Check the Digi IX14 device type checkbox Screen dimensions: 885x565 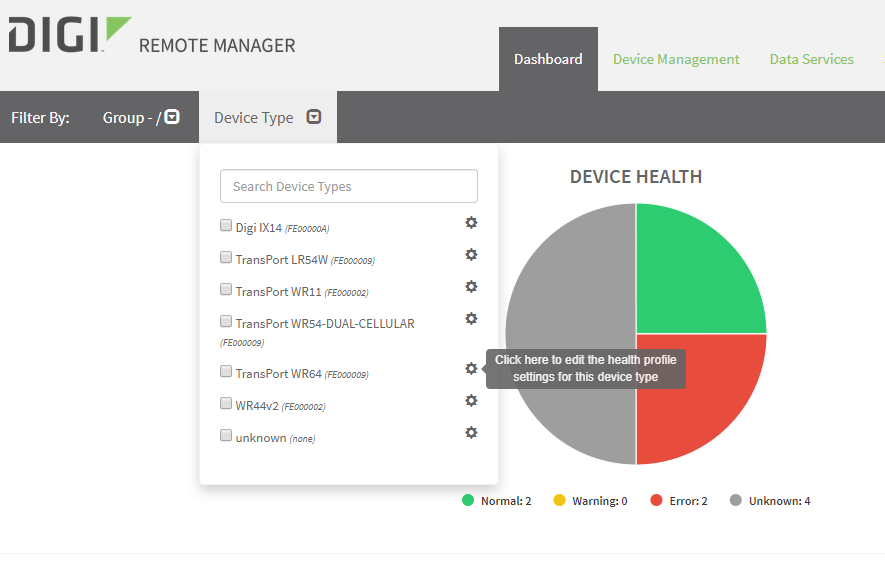tap(226, 226)
